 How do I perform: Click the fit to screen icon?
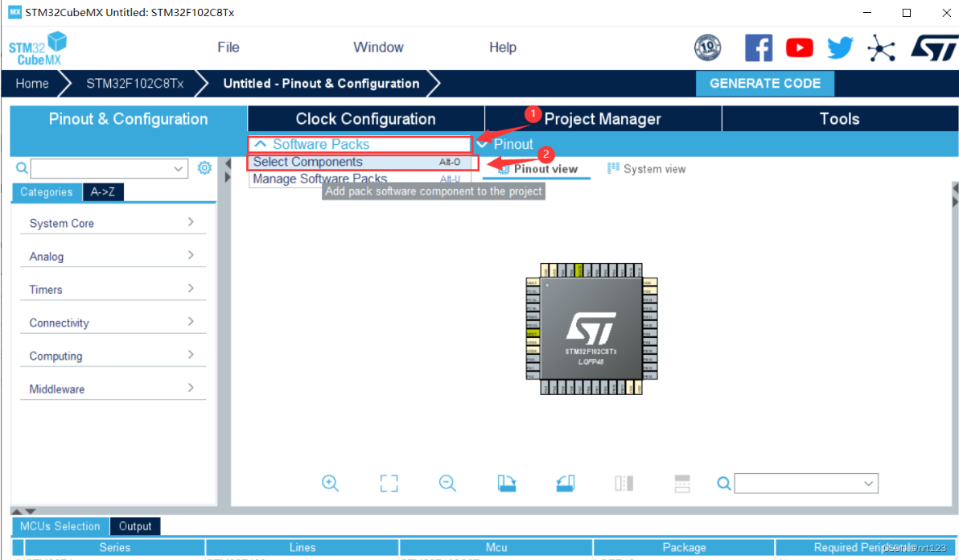point(389,483)
